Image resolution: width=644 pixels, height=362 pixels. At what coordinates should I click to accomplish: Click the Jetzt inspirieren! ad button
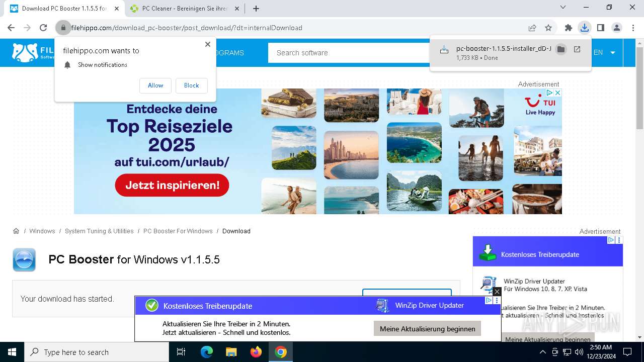click(172, 186)
